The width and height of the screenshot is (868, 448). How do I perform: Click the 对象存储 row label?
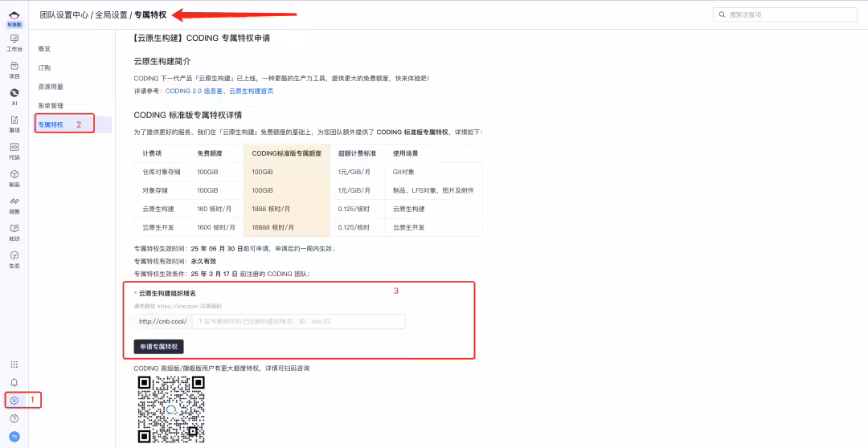click(155, 190)
